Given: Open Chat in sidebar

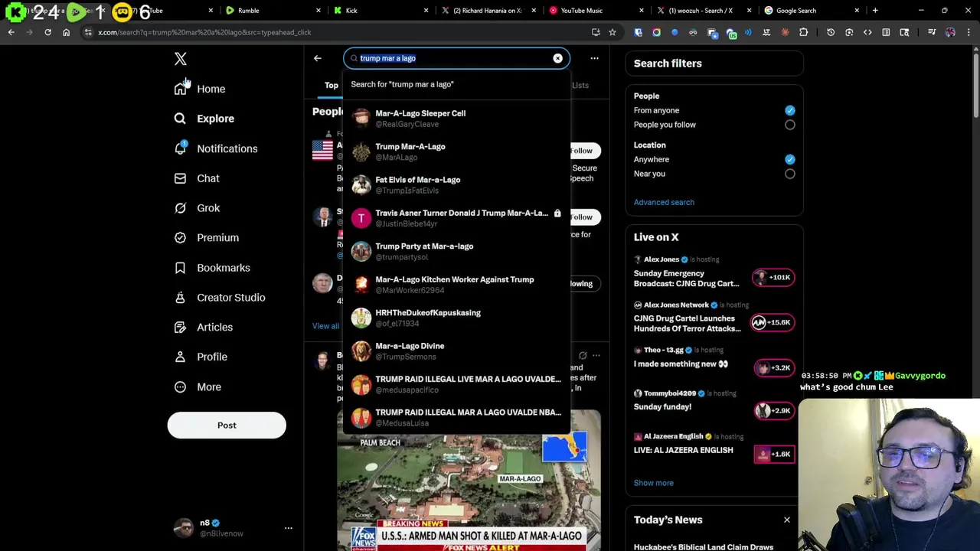Looking at the screenshot, I should click(x=197, y=178).
